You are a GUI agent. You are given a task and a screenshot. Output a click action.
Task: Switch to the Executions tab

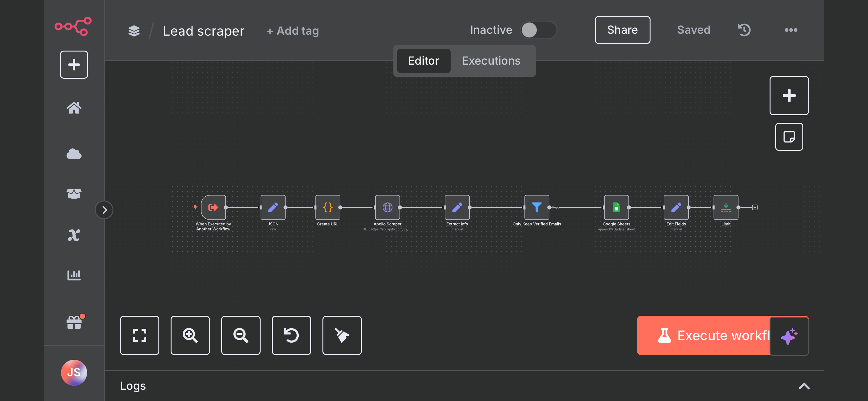491,61
